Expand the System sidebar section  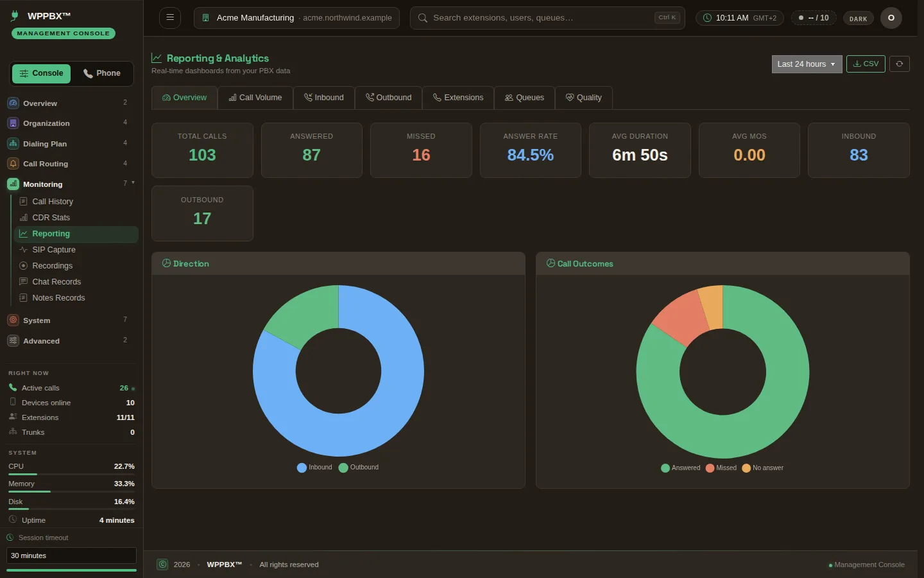point(72,320)
